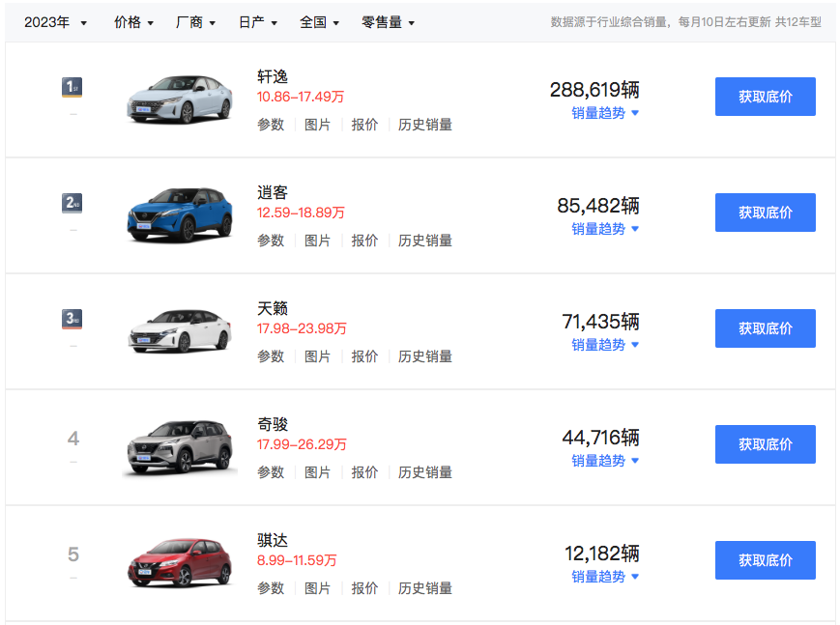Open the 2023年 year dropdown
The height and width of the screenshot is (625, 840).
coord(55,22)
